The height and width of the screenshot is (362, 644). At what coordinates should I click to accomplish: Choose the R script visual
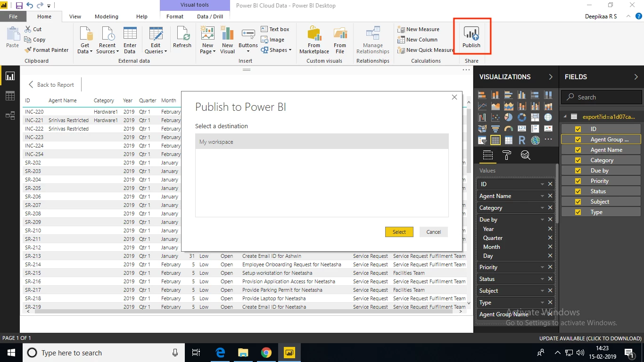[522, 140]
